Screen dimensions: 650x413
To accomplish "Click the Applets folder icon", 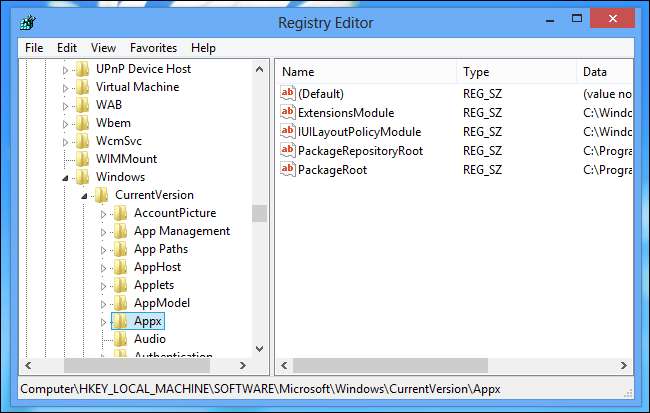I will [121, 285].
